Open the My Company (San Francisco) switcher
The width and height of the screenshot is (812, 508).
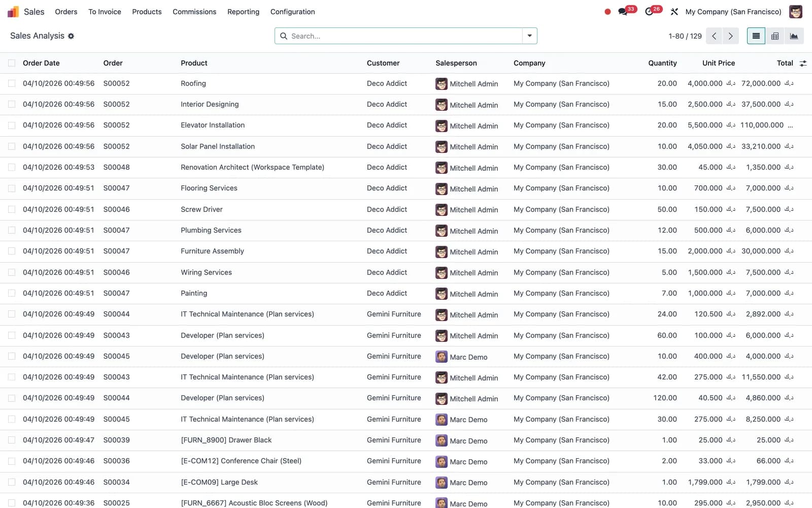733,12
